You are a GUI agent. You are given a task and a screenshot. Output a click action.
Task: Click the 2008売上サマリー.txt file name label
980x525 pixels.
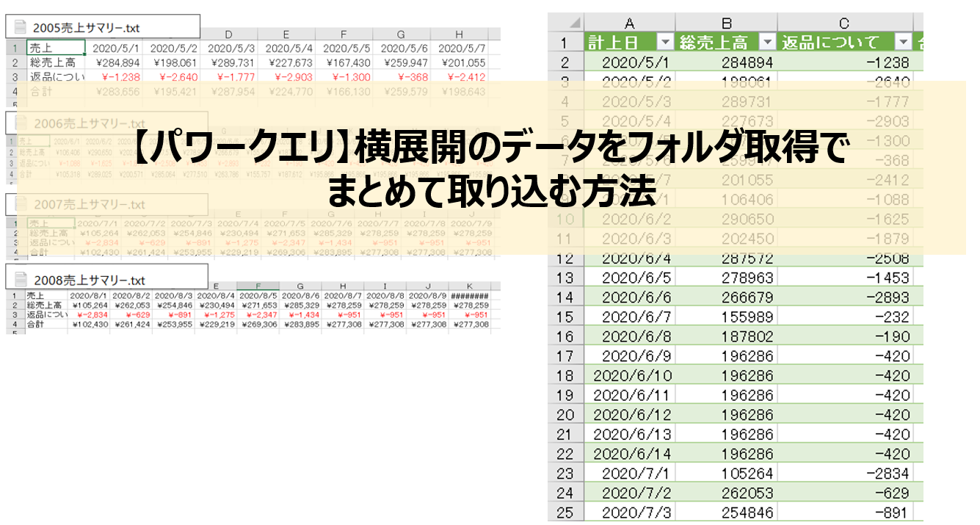point(89,280)
